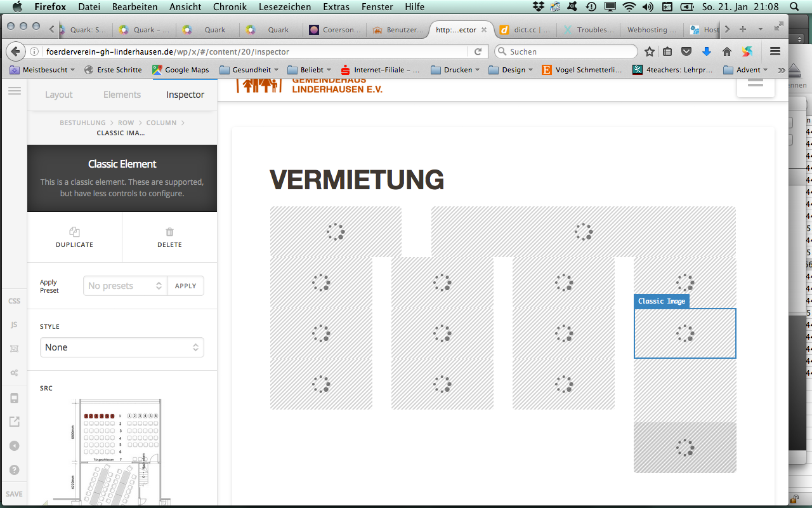The height and width of the screenshot is (508, 812).
Task: Click the Duplicate button
Action: pyautogui.click(x=74, y=237)
